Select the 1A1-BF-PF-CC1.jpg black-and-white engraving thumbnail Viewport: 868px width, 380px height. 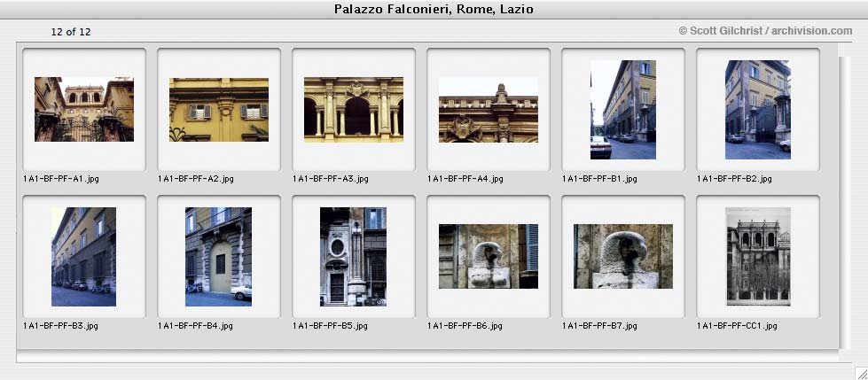point(758,257)
